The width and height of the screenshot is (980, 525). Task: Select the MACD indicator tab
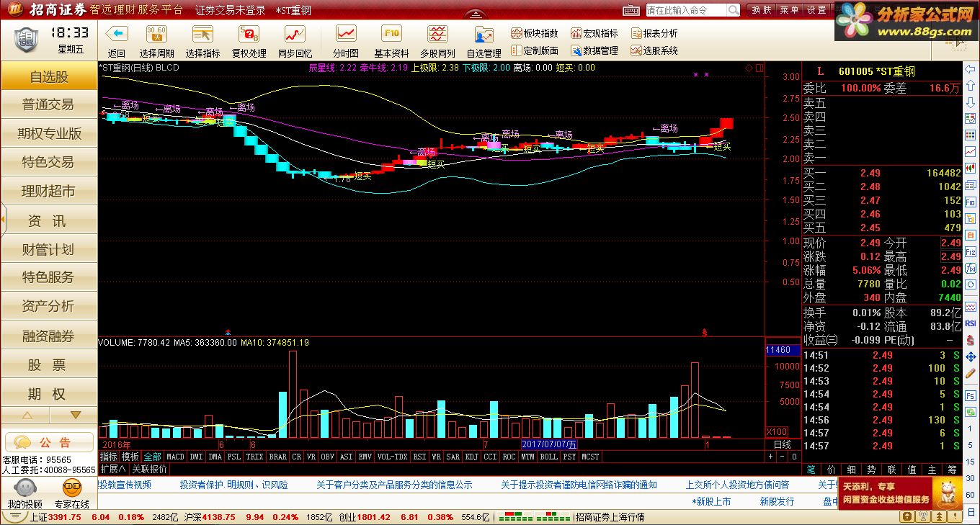pos(175,457)
